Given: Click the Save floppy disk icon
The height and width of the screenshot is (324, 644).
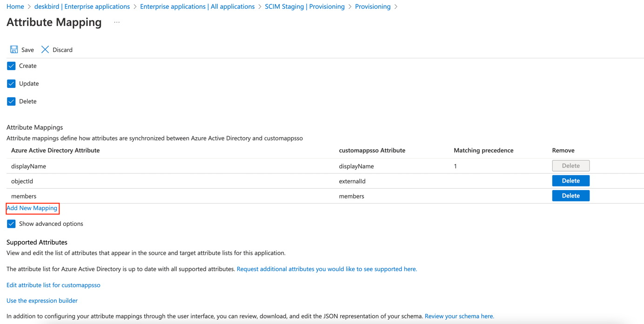Looking at the screenshot, I should pyautogui.click(x=14, y=50).
